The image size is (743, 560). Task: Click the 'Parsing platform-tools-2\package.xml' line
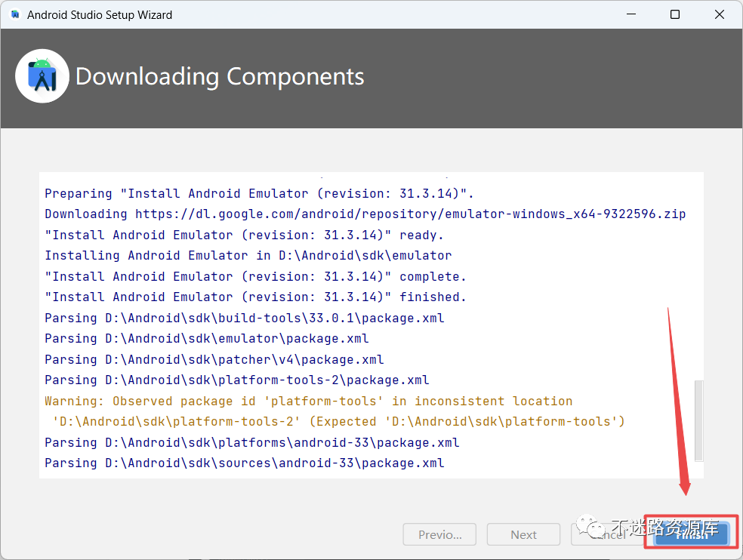coord(237,380)
